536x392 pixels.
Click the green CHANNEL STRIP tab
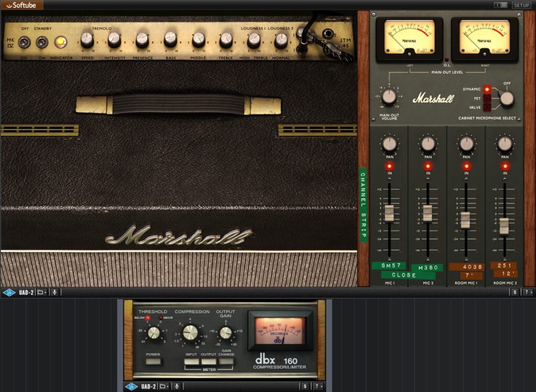click(363, 205)
